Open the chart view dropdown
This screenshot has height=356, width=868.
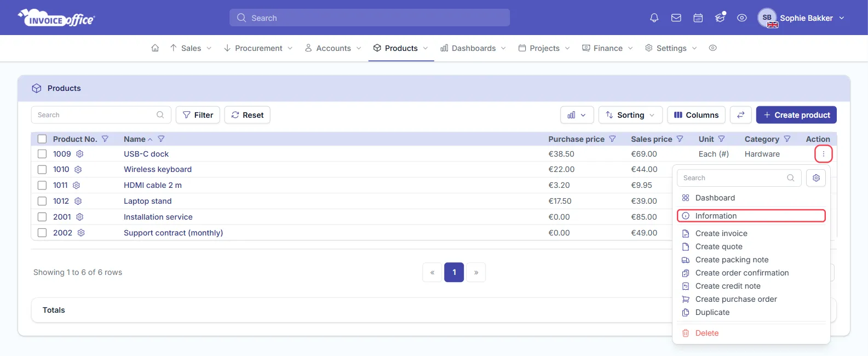pyautogui.click(x=577, y=115)
